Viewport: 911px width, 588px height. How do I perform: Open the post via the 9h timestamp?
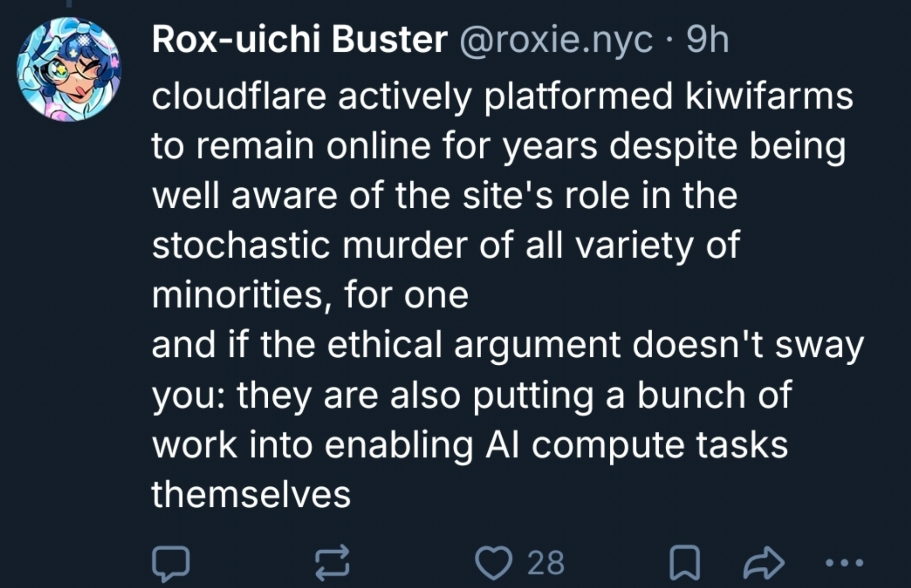(x=708, y=40)
